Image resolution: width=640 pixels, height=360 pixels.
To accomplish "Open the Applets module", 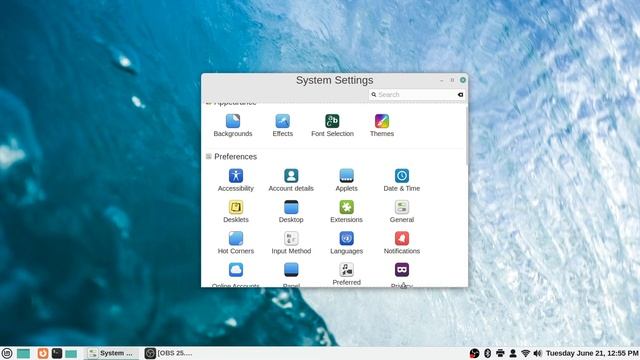I will [346, 180].
